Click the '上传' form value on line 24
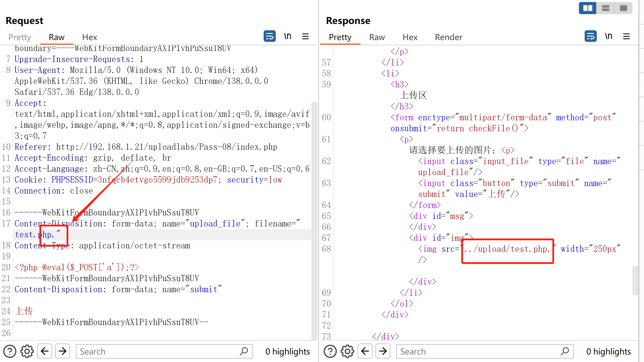 pyautogui.click(x=24, y=311)
